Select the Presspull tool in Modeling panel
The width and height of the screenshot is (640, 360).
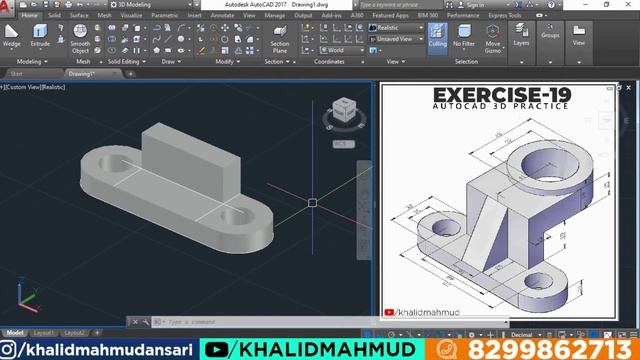click(61, 39)
